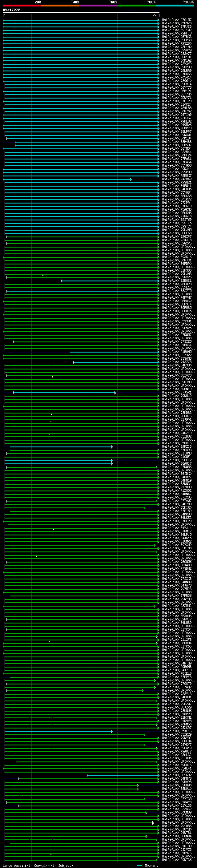Click label UniRef100_B2BGS1
197x868 pixels.
pos(177,281)
